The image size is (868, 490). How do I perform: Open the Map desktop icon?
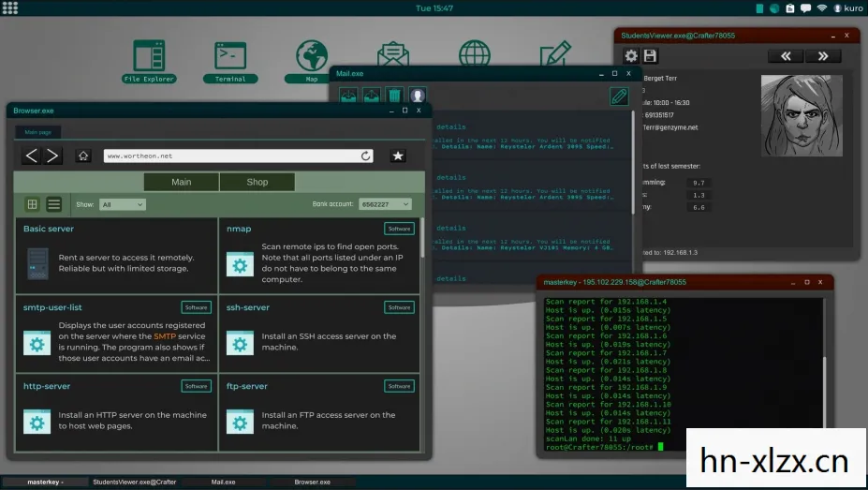coord(311,61)
